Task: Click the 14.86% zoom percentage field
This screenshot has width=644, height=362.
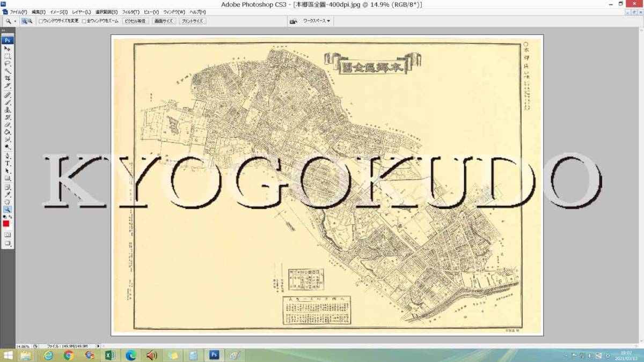Action: coord(23,346)
